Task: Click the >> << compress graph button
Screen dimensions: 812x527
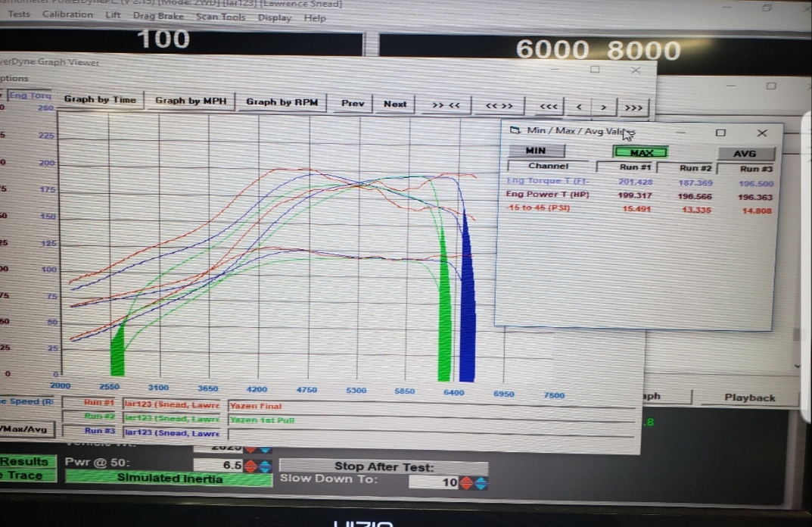Action: pyautogui.click(x=446, y=105)
